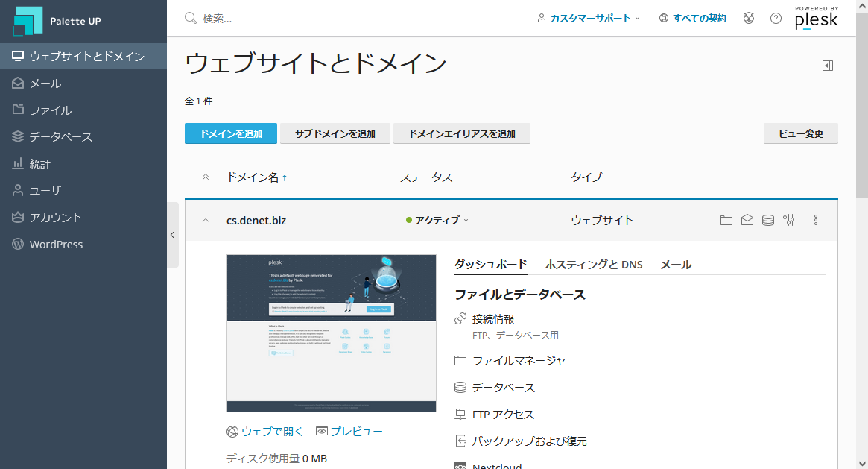Open the file manager folder icon in cs.denet.biz row

[x=726, y=221]
